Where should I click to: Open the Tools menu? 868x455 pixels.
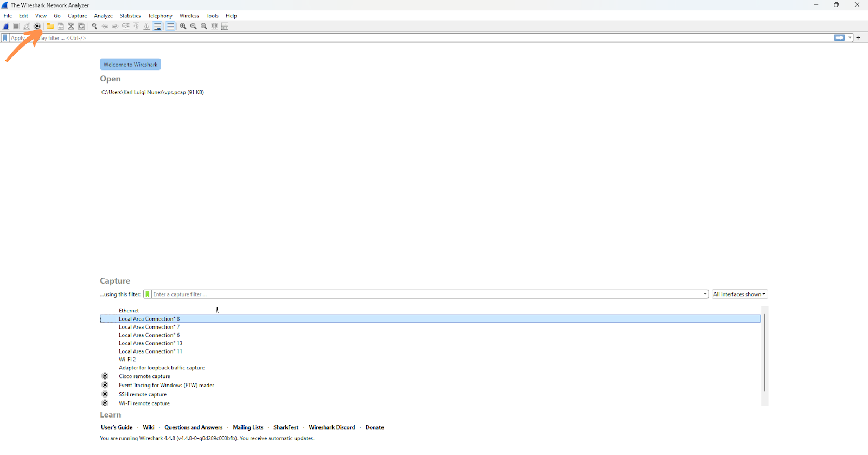tap(212, 16)
